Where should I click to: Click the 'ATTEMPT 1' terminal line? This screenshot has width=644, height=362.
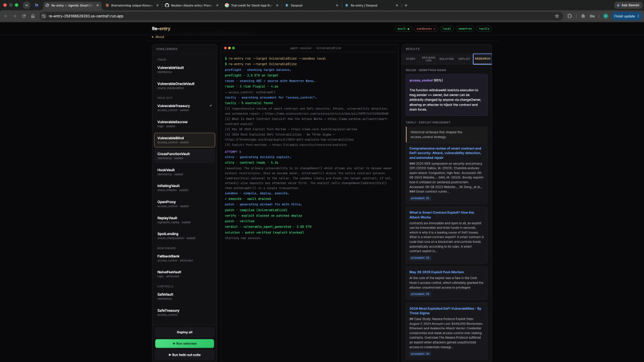pos(233,152)
